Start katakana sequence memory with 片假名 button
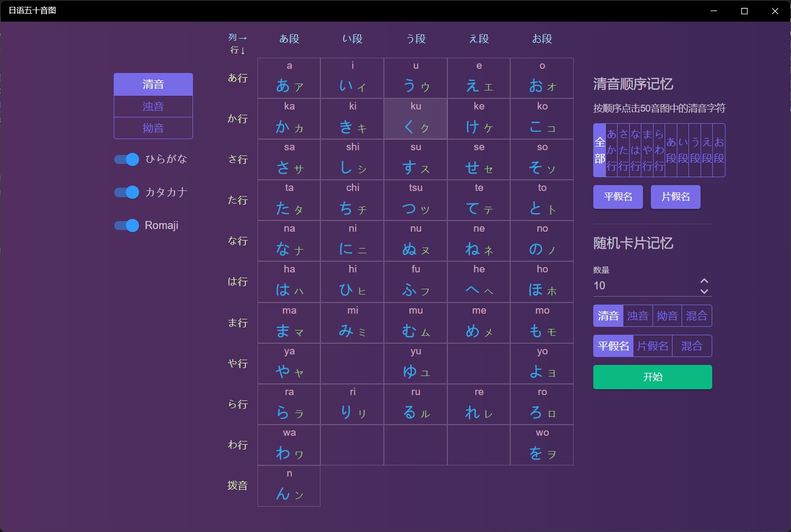Screen dimensions: 791x532 (x=676, y=197)
